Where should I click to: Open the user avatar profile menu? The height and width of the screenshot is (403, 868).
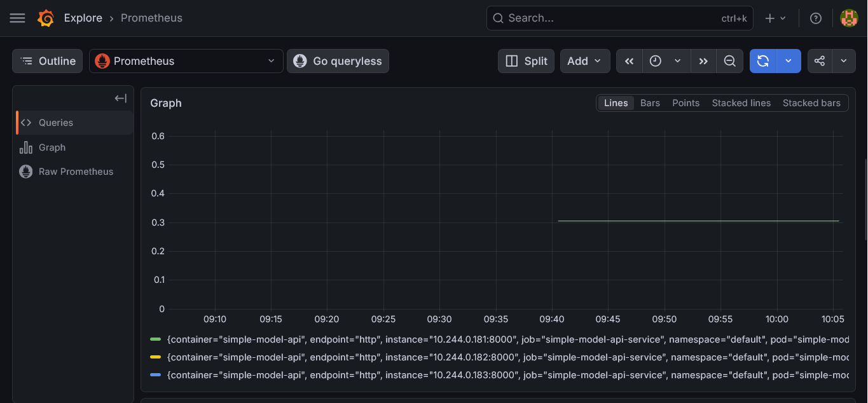(849, 18)
